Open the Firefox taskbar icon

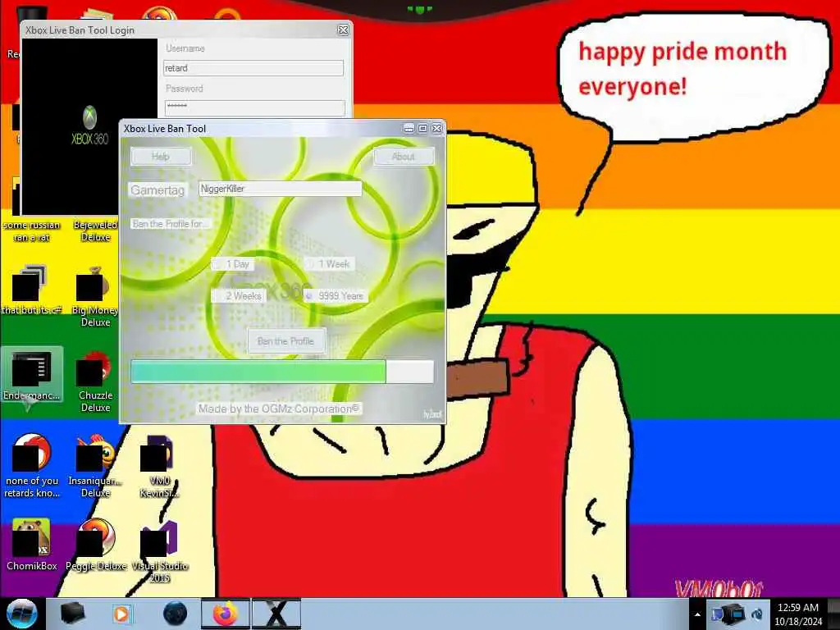[226, 614]
